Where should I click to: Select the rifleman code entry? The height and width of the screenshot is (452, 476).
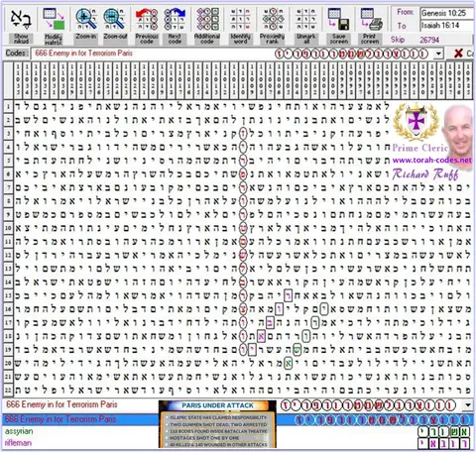(18, 443)
